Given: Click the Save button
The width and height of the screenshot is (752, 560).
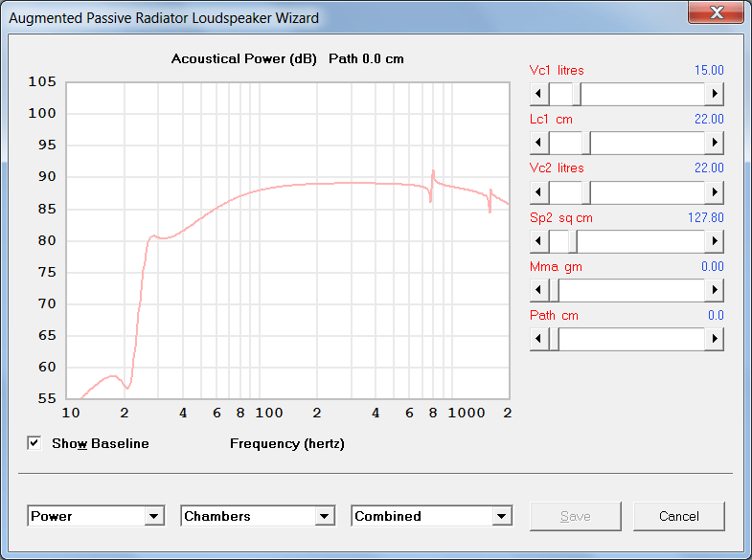Looking at the screenshot, I should (x=576, y=516).
